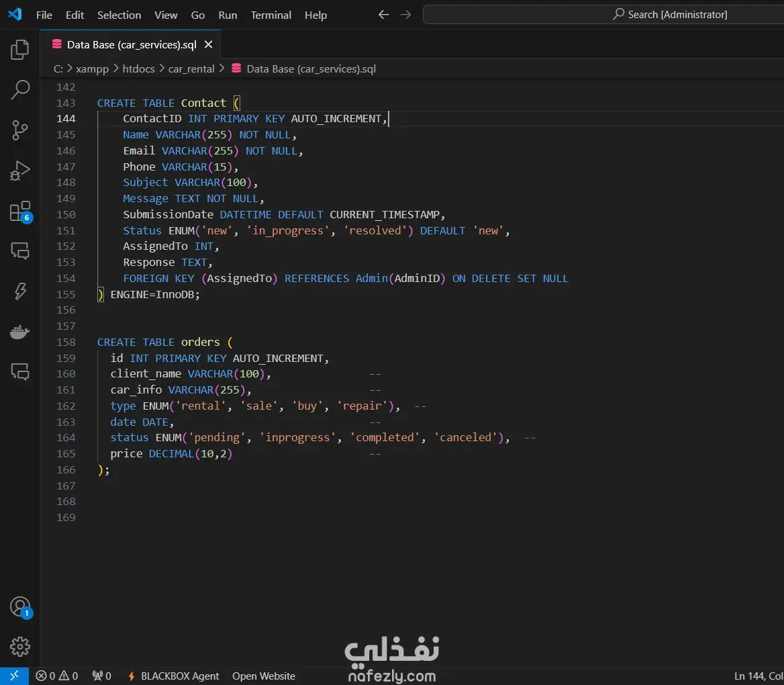Screen dimensions: 784x685
Task: Open the Go menu
Action: point(197,15)
